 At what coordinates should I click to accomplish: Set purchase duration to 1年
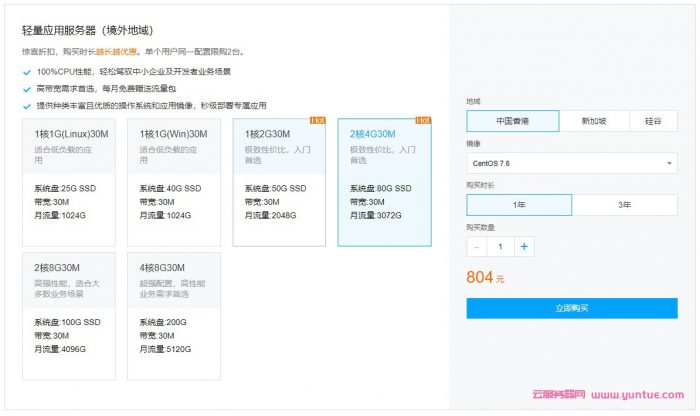click(519, 205)
